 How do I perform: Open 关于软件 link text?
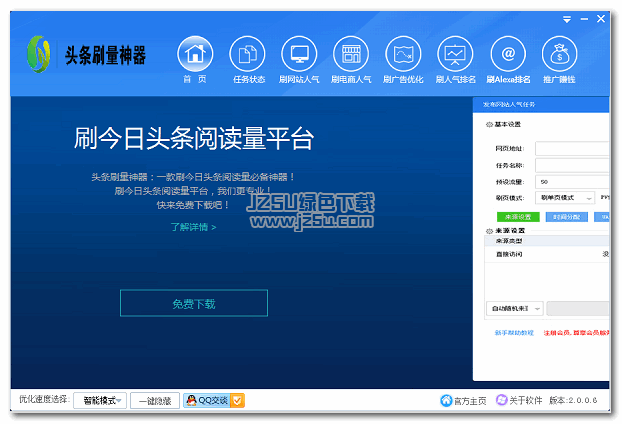pyautogui.click(x=525, y=401)
